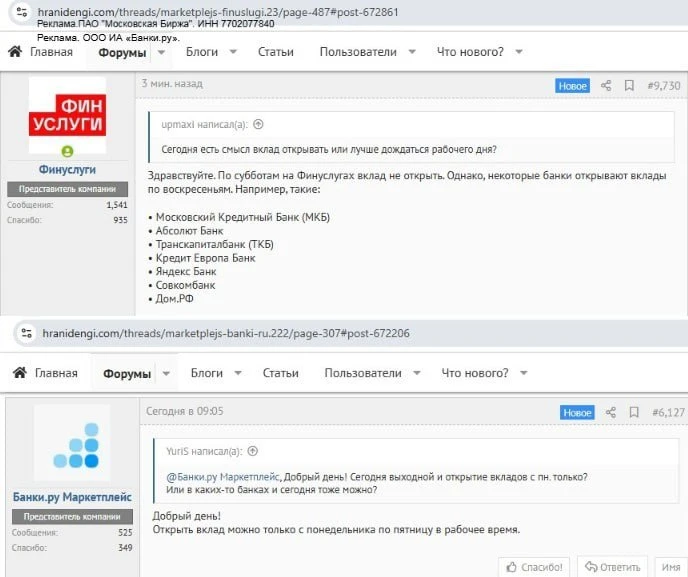The height and width of the screenshot is (577, 688).
Task: Click the online status icon under Финуслуги avatar
Action: (x=67, y=151)
